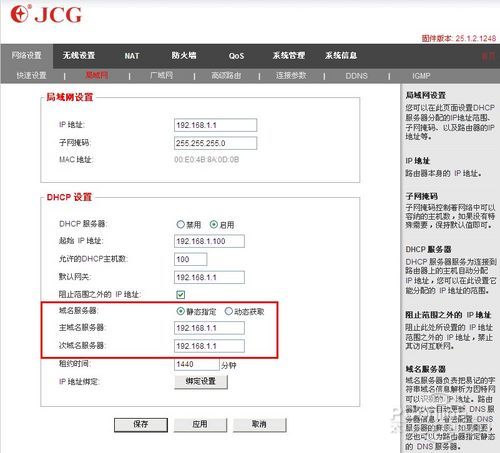500x453 pixels.
Task: Open the 系统信息 tab
Action: (341, 55)
